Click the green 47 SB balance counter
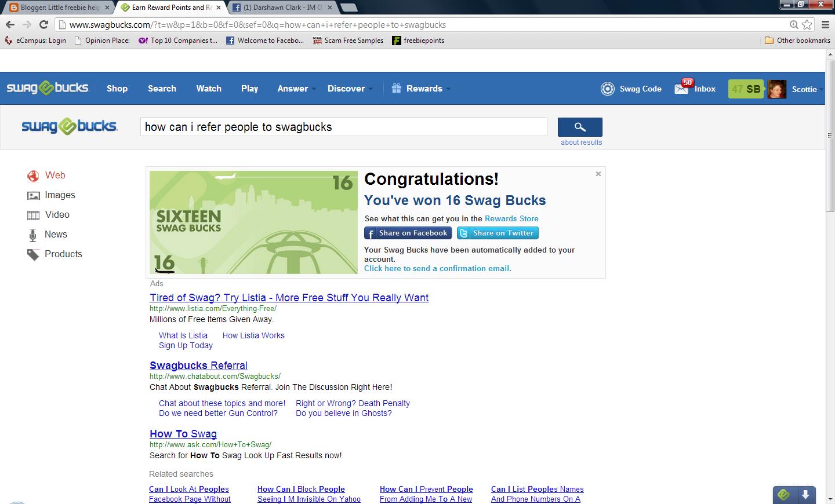 [x=746, y=89]
